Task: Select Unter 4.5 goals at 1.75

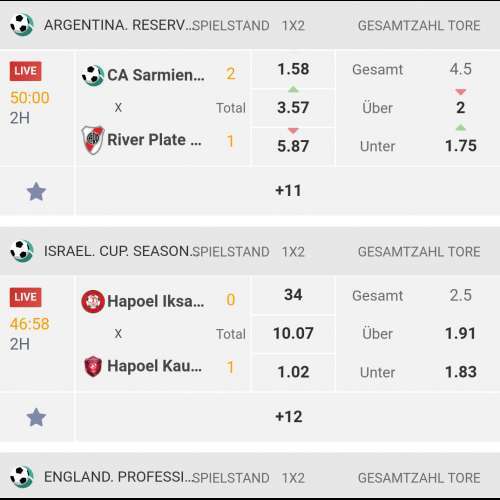Action: (x=418, y=146)
